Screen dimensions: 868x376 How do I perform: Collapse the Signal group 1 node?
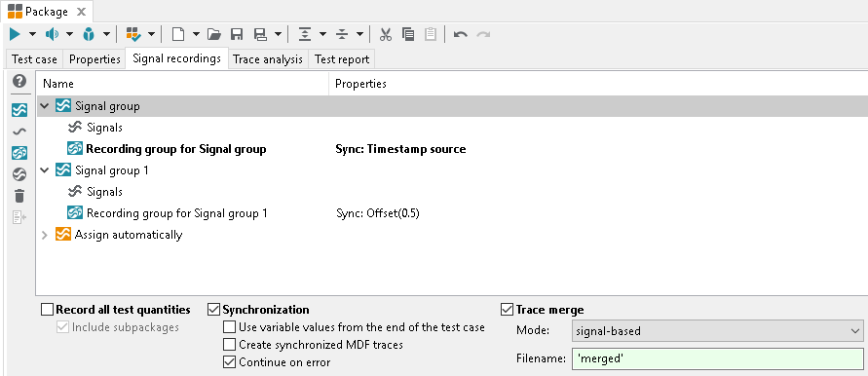(x=45, y=170)
